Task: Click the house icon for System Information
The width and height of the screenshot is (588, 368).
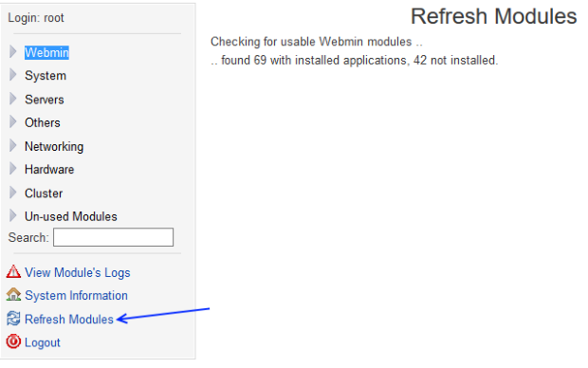Action: 13,294
